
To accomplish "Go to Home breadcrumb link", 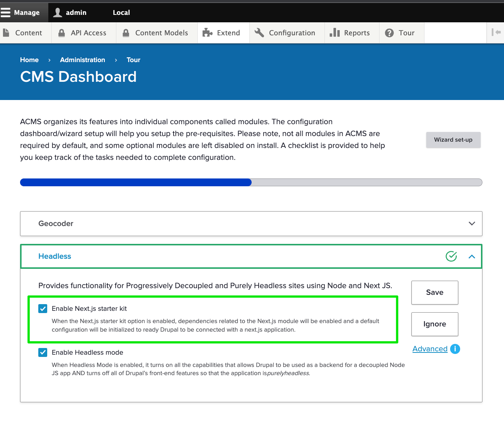I will point(29,60).
